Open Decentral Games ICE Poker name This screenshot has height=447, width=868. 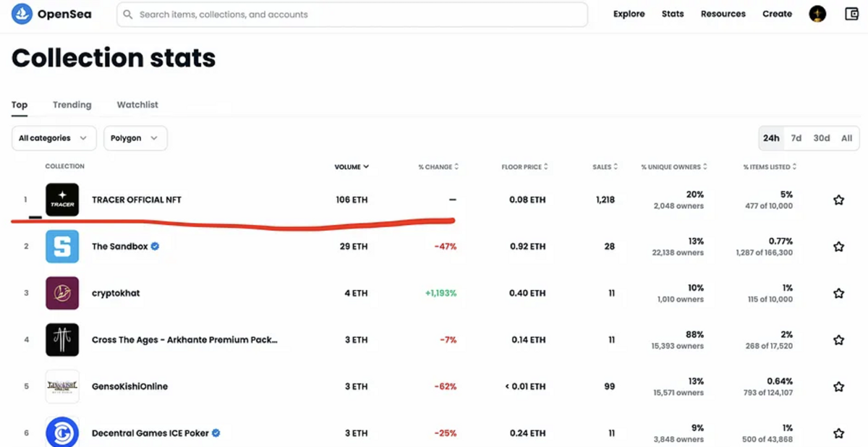click(150, 433)
